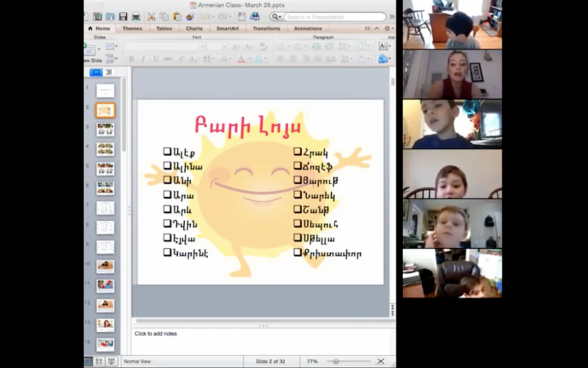Open the slide Layout dropdown
The image size is (588, 368).
tap(111, 47)
